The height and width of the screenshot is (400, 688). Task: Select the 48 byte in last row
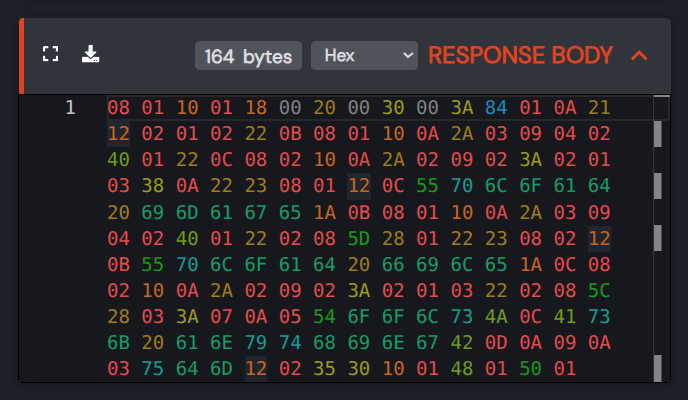point(462,367)
